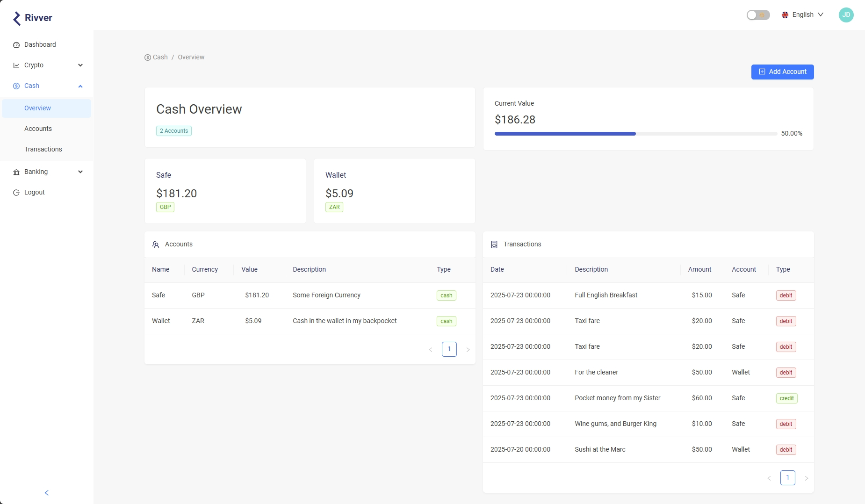Collapse the sidebar with the left arrow
This screenshot has height=504, width=865.
click(47, 493)
